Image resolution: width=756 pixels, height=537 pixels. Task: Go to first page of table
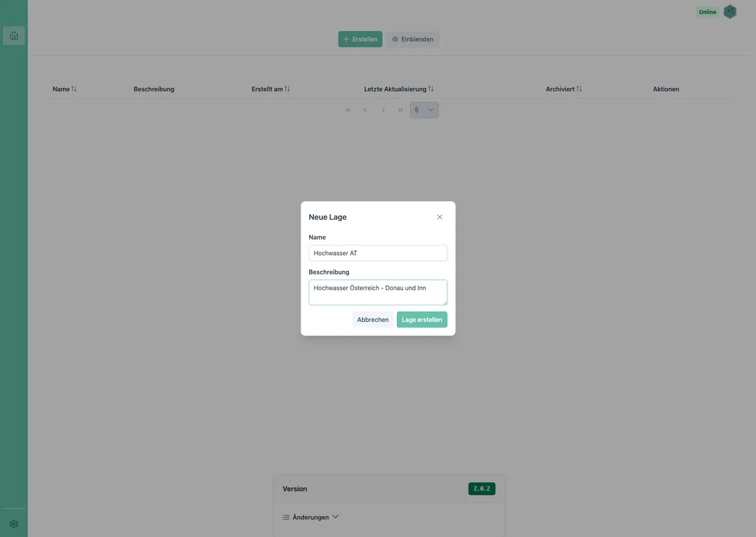[x=348, y=110]
